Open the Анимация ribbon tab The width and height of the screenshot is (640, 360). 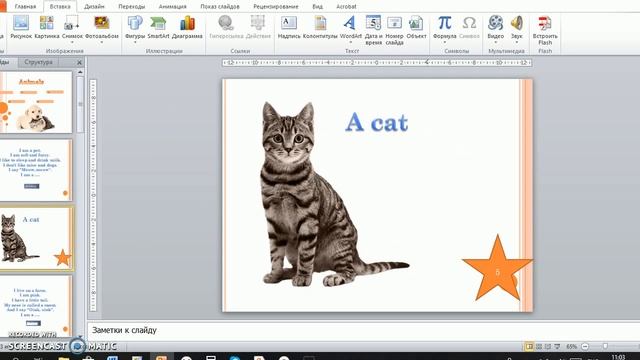tap(172, 7)
